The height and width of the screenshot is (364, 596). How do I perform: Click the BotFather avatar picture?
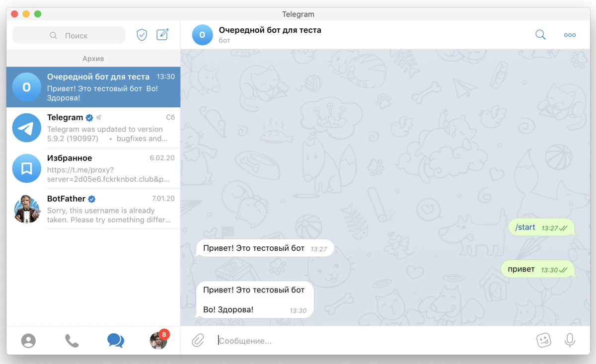pyautogui.click(x=27, y=209)
